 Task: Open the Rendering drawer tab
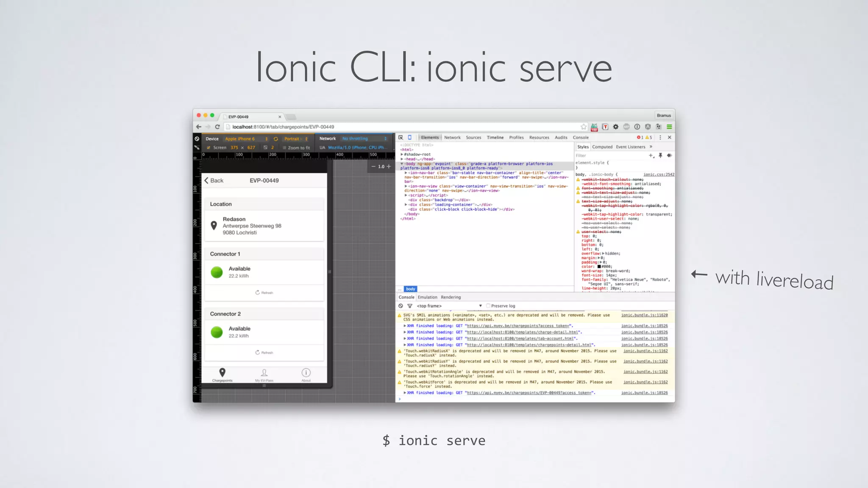[x=451, y=297]
